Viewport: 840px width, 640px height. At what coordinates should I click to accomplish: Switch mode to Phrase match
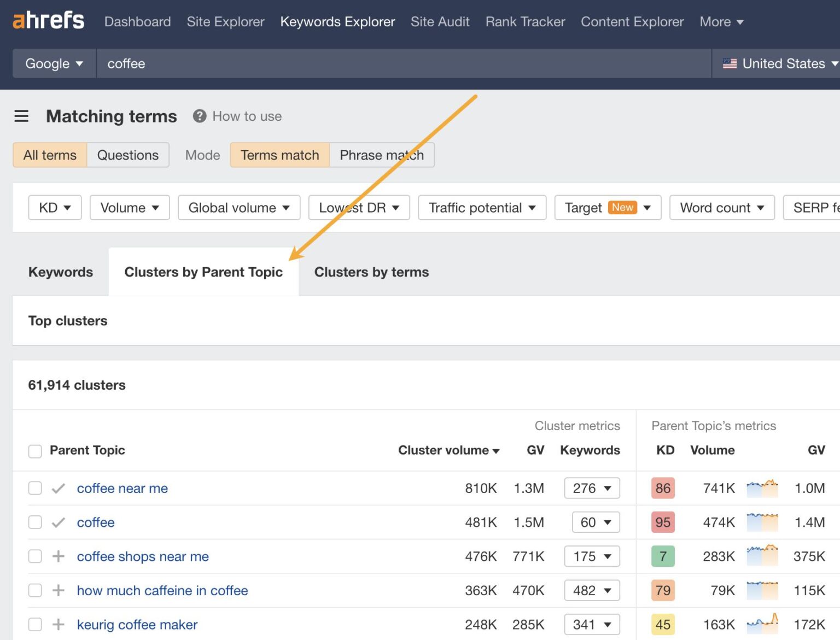point(381,155)
